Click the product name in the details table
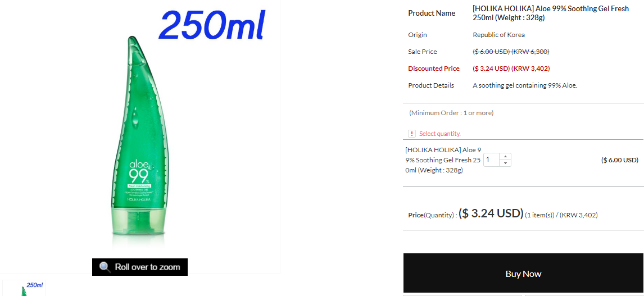Image resolution: width=644 pixels, height=296 pixels. pos(550,13)
